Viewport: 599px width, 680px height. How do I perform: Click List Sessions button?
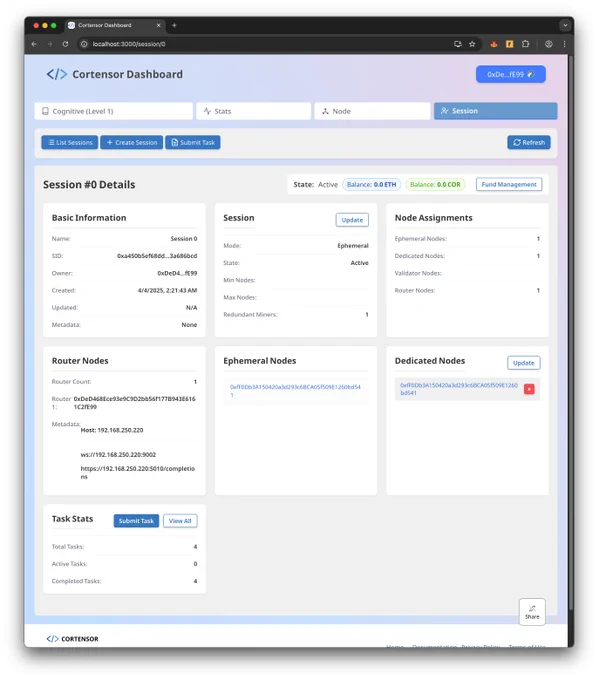coord(70,142)
